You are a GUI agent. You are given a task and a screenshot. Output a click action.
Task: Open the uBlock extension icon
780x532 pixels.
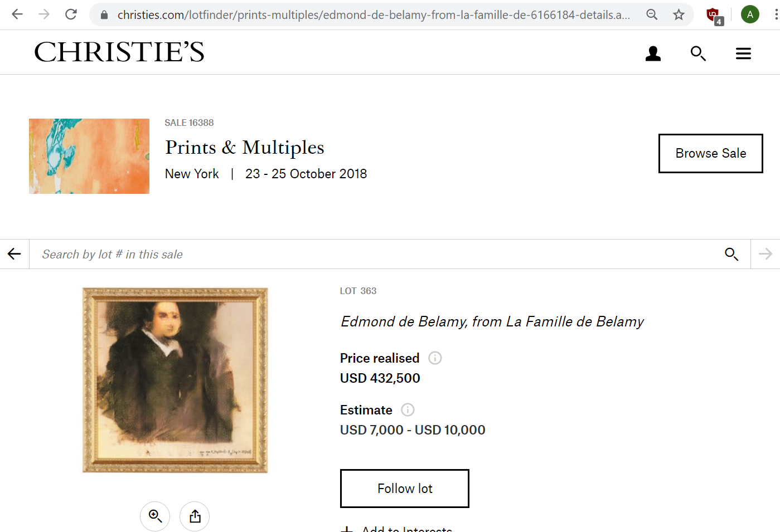click(x=714, y=16)
